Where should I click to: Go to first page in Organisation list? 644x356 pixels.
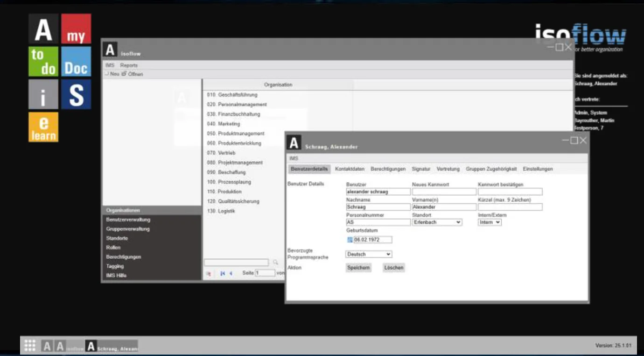(223, 273)
